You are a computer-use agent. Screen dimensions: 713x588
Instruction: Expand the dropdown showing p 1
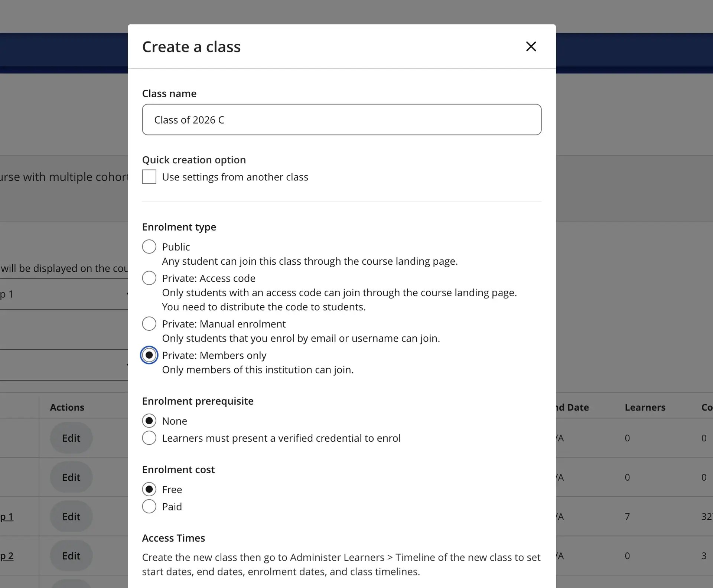63,294
